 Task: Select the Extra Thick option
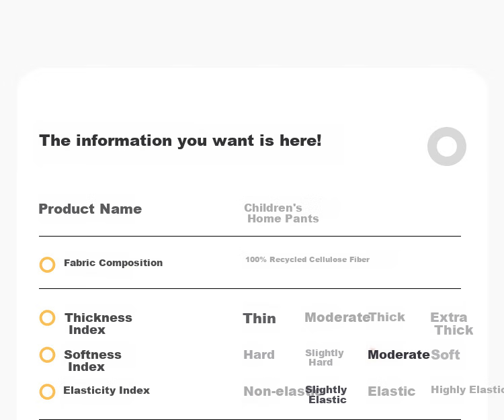coord(452,324)
